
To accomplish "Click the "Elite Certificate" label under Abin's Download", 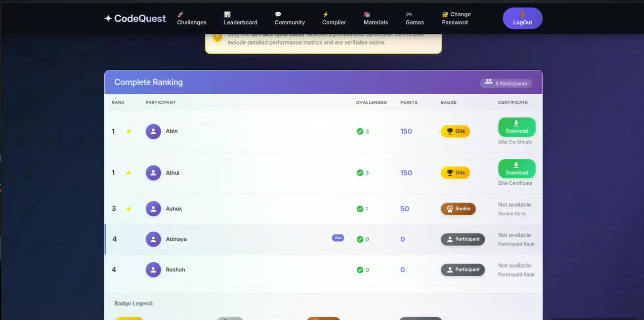I will click(515, 142).
